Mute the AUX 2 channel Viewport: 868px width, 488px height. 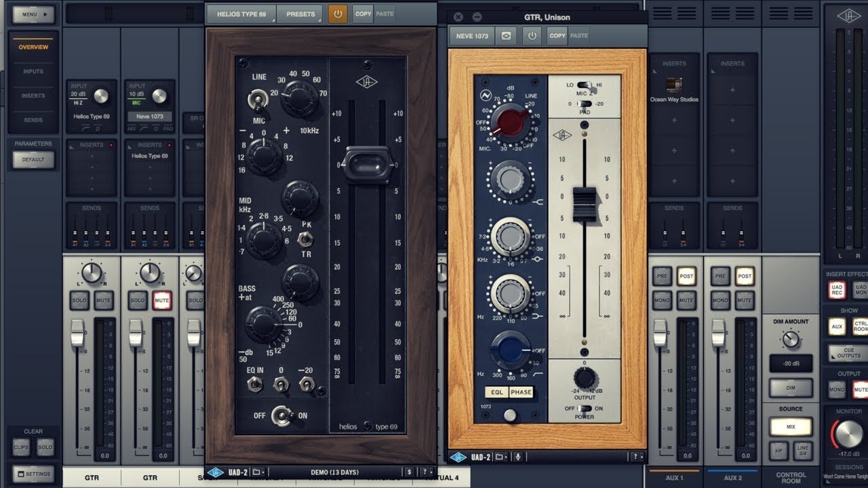(x=745, y=300)
